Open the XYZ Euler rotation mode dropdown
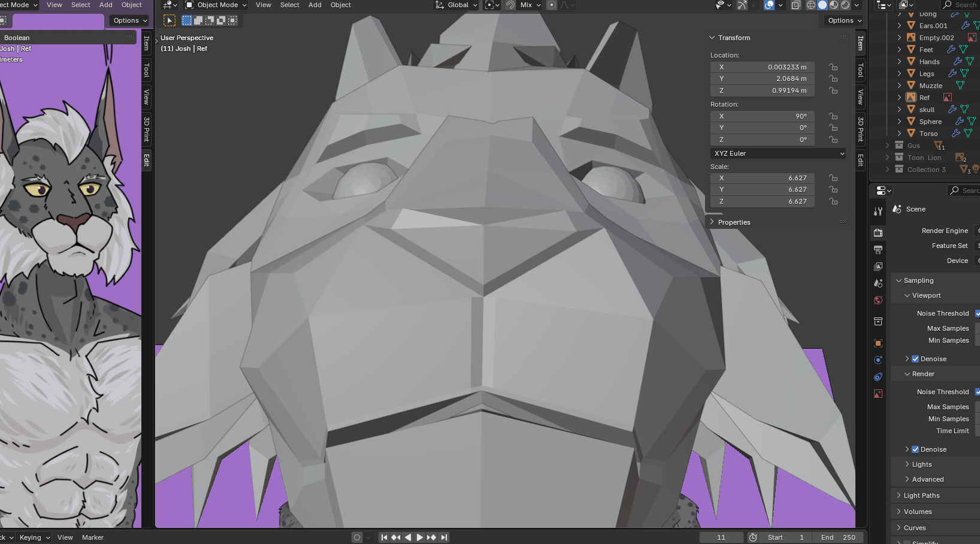Viewport: 980px width, 544px height. pyautogui.click(x=778, y=153)
